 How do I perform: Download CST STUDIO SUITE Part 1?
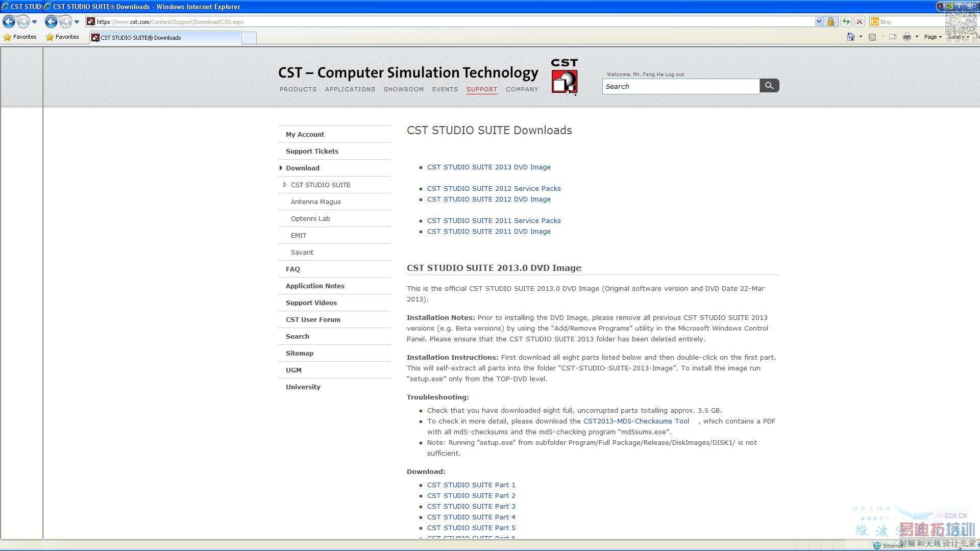click(471, 485)
